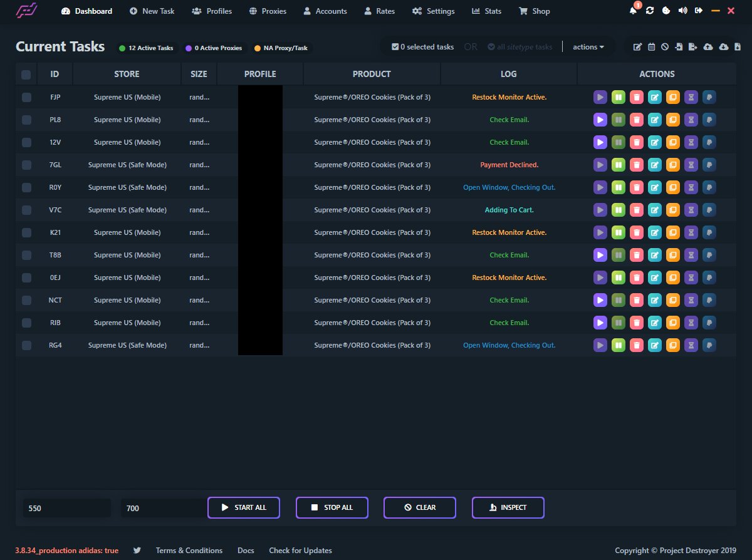Click the file import icon in tasks toolbar
The height and width of the screenshot is (560, 752).
tap(678, 47)
